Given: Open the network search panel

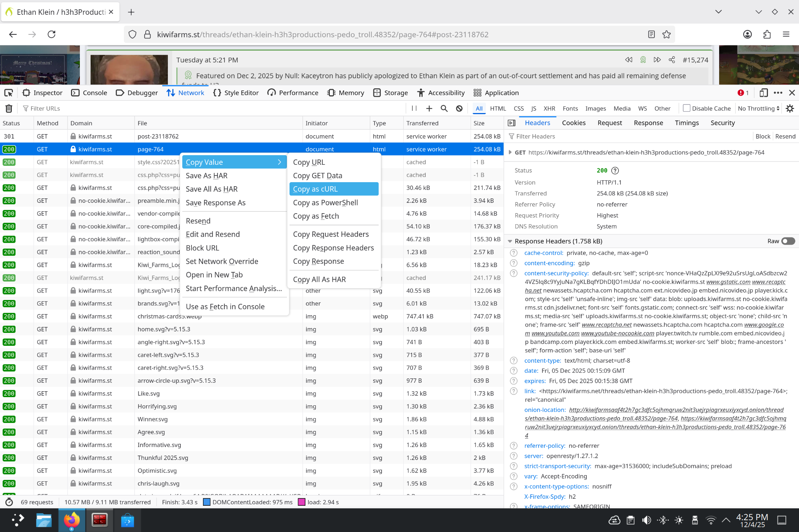Looking at the screenshot, I should click(x=444, y=108).
